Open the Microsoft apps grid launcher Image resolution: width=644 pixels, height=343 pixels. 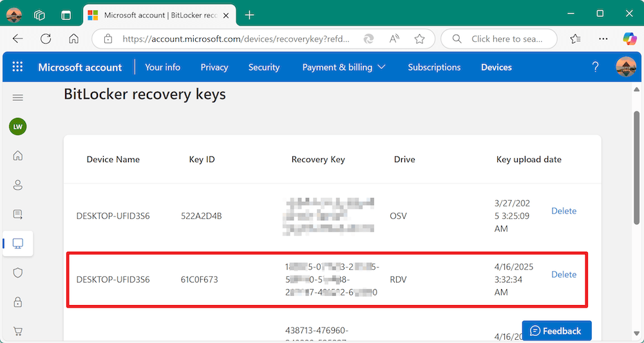(x=17, y=67)
